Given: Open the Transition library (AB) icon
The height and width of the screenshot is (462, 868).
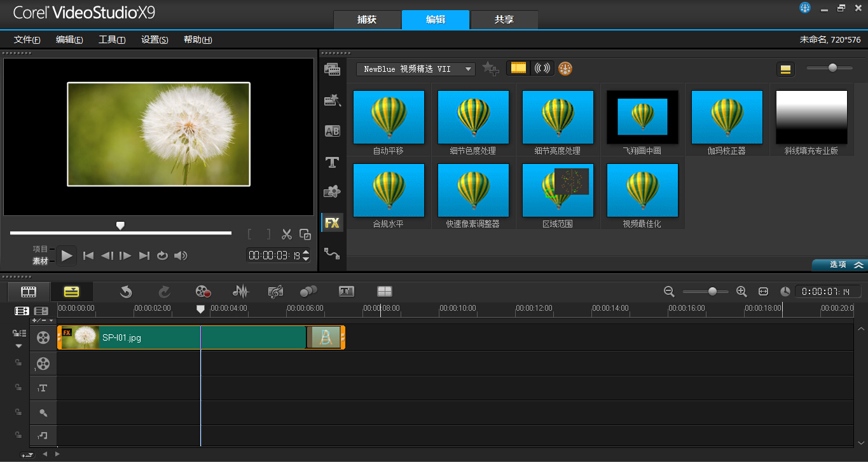Looking at the screenshot, I should tap(332, 131).
